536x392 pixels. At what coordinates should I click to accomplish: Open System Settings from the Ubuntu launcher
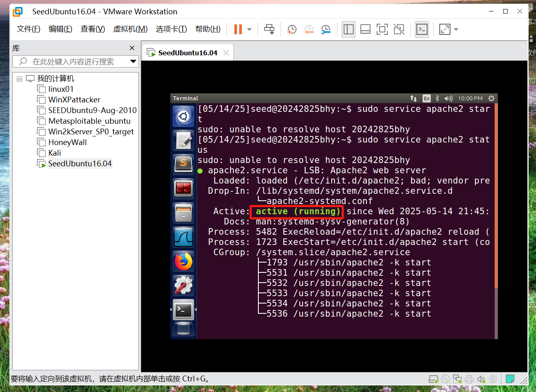click(x=183, y=286)
